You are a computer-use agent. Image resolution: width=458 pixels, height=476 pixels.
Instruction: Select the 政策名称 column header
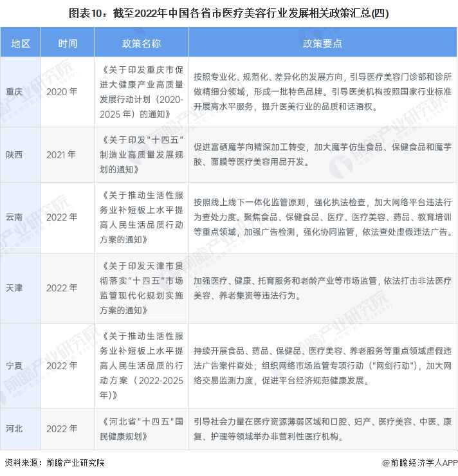tap(142, 43)
